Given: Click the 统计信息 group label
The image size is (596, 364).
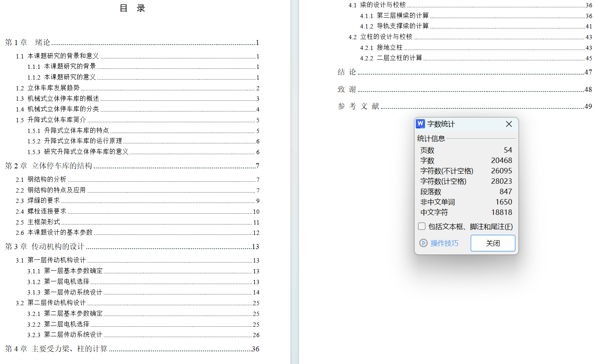Looking at the screenshot, I should (431, 138).
